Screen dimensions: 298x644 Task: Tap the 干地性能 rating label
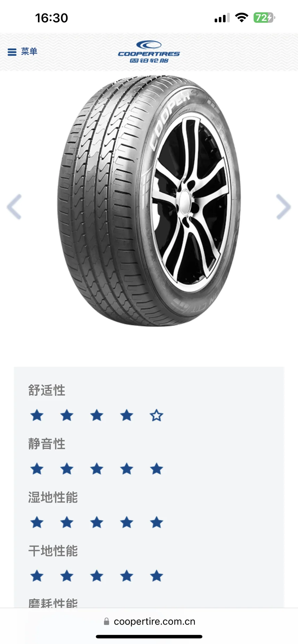pyautogui.click(x=53, y=551)
